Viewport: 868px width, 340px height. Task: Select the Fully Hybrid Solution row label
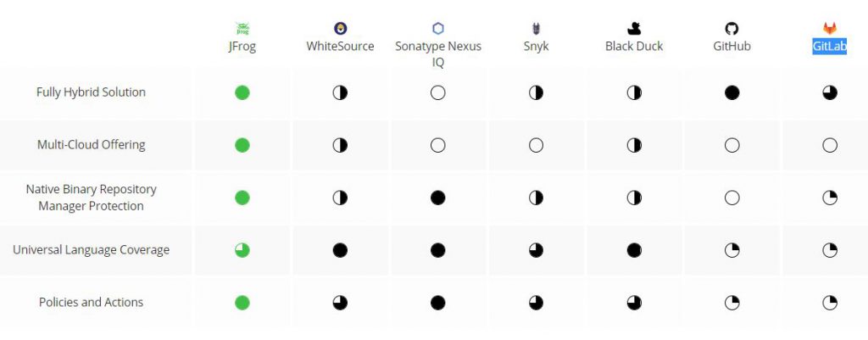point(91,92)
